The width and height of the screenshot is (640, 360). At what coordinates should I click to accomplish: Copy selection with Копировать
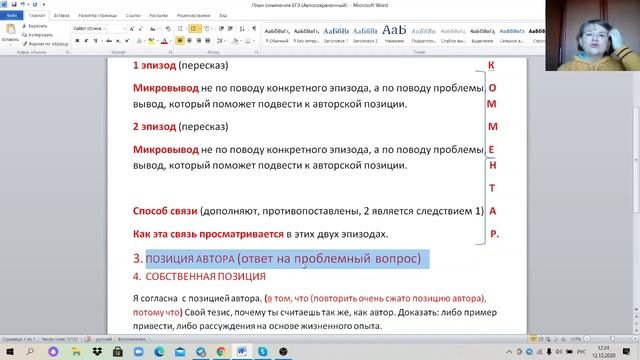tap(37, 35)
